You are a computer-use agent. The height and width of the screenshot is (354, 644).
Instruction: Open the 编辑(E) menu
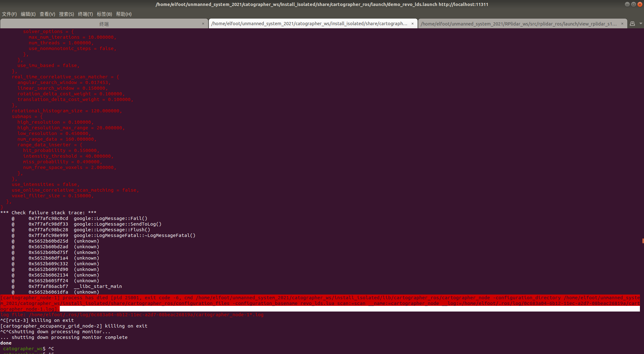(28, 14)
